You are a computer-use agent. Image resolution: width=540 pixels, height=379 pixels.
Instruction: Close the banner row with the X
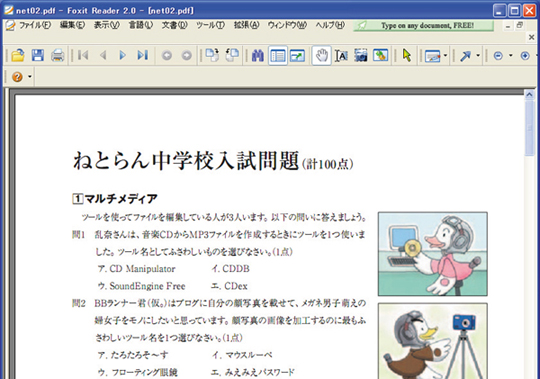[531, 37]
